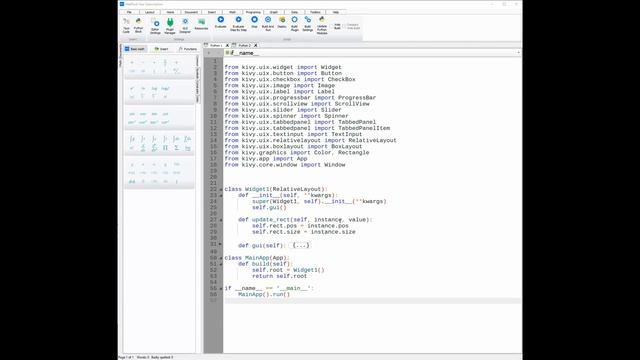This screenshot has width=640, height=360.
Task: Switch to the Graph ribbon tab
Action: tap(274, 12)
